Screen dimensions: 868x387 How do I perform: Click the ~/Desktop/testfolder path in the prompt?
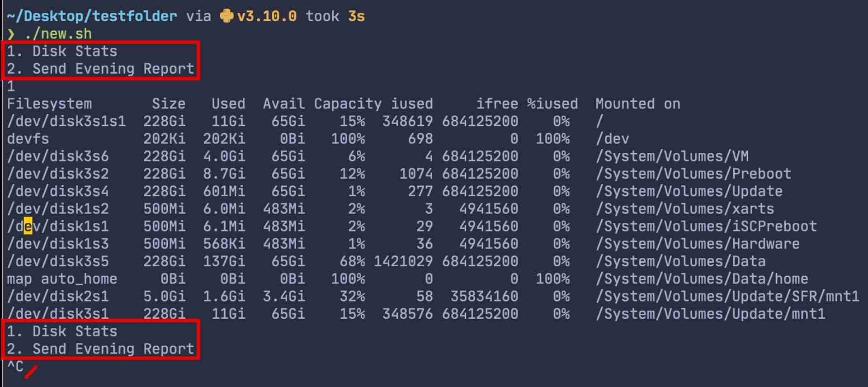coord(92,16)
